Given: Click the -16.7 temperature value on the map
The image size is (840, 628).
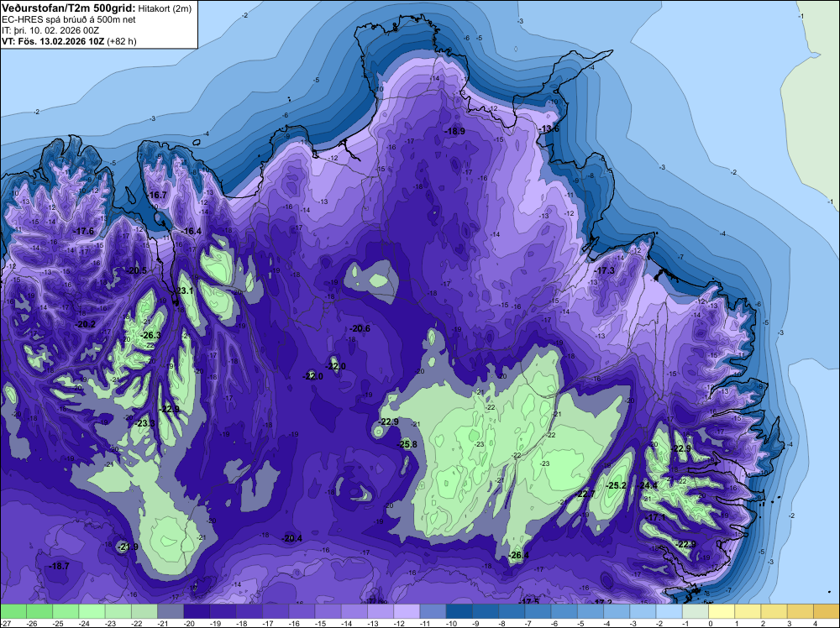Looking at the screenshot, I should tap(158, 196).
